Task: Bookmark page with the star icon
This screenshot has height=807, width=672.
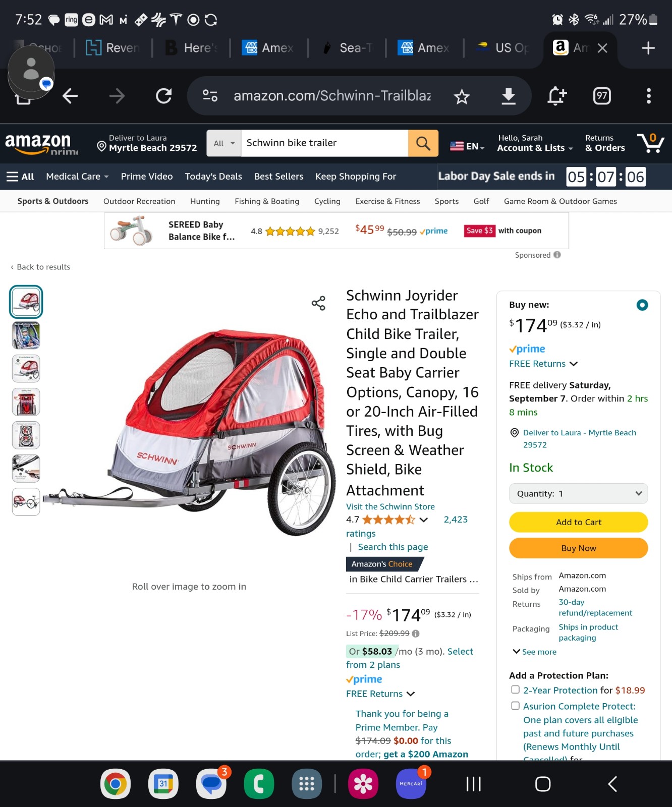Action: [x=462, y=96]
